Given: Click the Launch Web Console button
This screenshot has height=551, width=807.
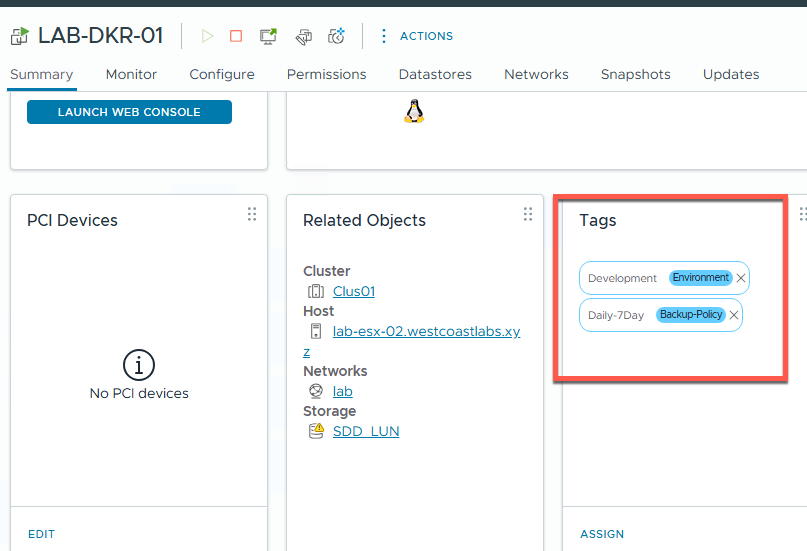Looking at the screenshot, I should tap(129, 112).
